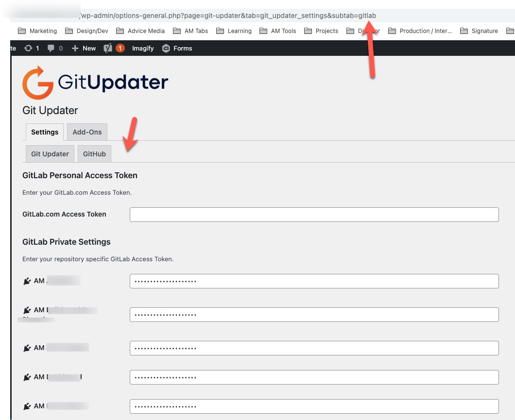Image resolution: width=515 pixels, height=420 pixels.
Task: Open the AM Tabs bookmarks folder
Action: click(190, 31)
